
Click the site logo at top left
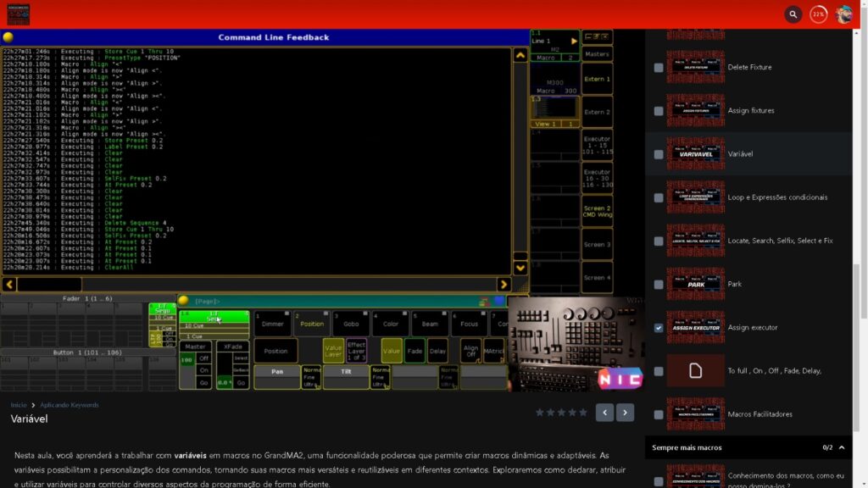(18, 14)
